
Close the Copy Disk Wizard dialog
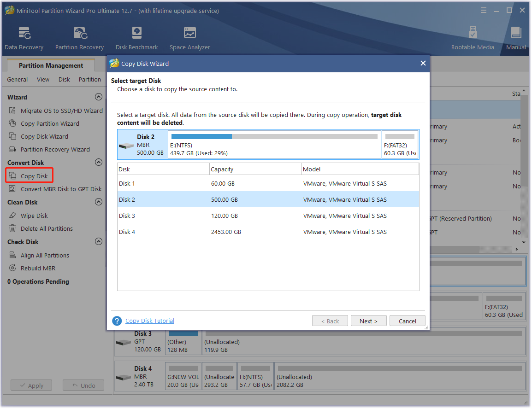click(423, 64)
